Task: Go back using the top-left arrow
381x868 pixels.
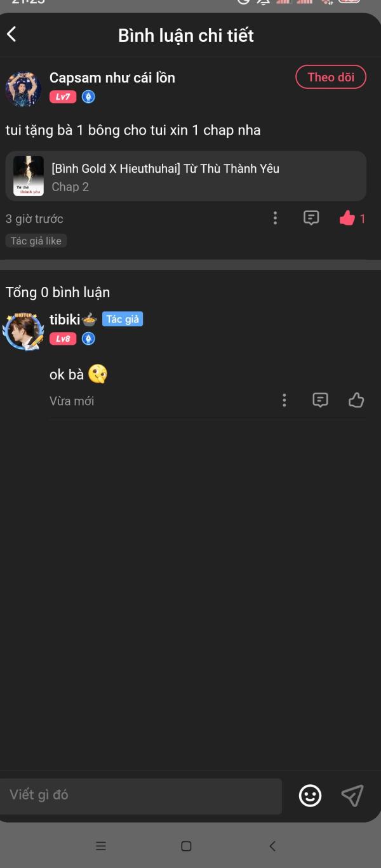Action: click(12, 34)
